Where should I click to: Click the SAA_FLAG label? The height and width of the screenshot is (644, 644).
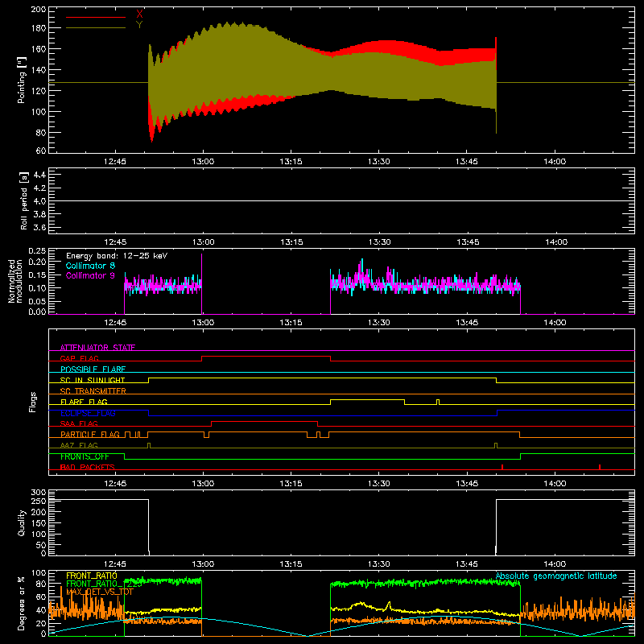pos(79,423)
